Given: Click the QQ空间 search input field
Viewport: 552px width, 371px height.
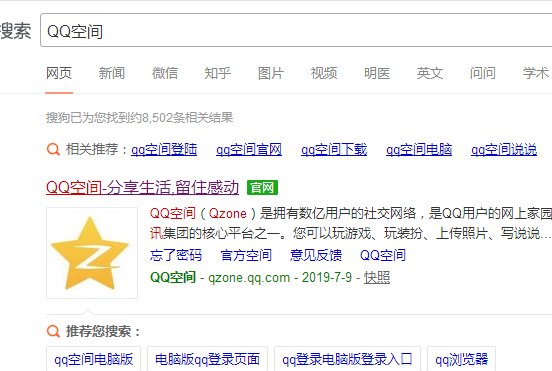Looking at the screenshot, I should click(x=296, y=30).
